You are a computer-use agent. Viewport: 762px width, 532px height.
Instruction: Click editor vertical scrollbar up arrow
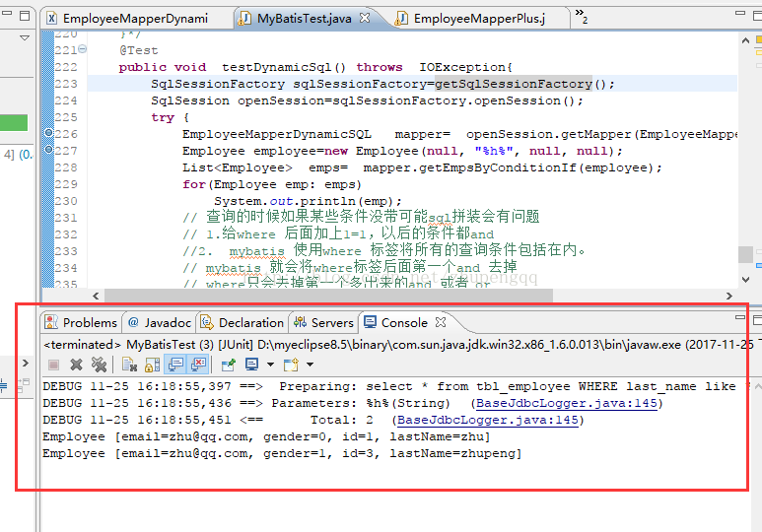(x=745, y=40)
